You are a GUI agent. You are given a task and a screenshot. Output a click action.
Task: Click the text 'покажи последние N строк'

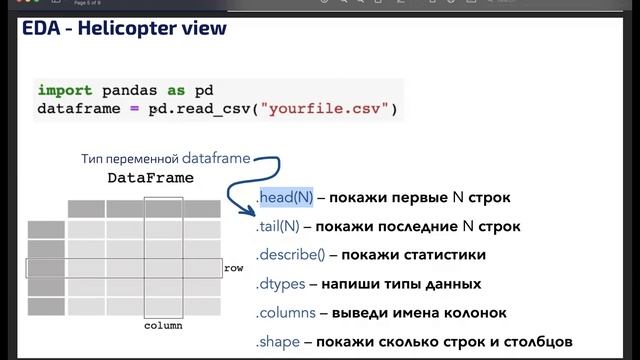[418, 226]
